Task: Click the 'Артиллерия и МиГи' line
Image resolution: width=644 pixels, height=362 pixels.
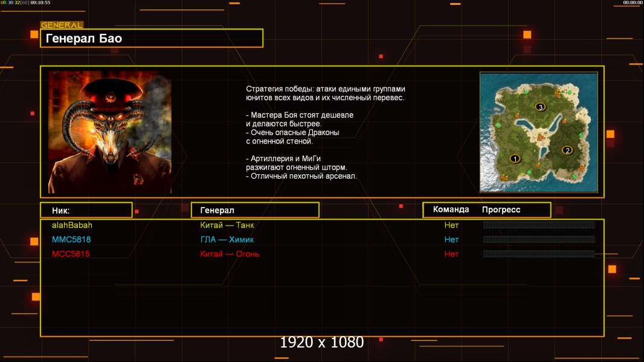Action: point(283,158)
